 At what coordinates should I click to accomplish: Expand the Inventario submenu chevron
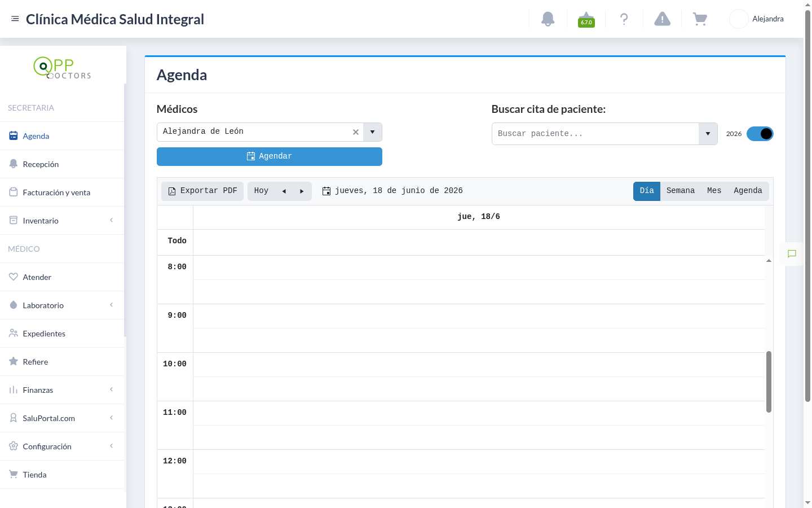coord(111,220)
